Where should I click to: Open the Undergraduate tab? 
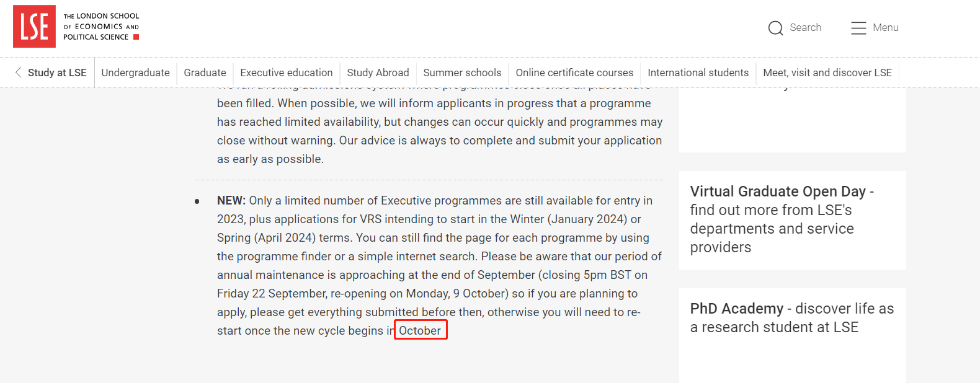click(135, 73)
